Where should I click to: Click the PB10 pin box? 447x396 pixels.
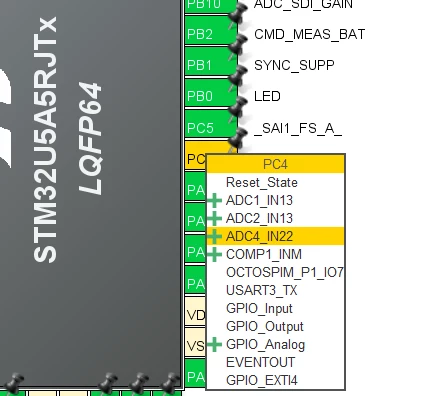[x=211, y=6]
